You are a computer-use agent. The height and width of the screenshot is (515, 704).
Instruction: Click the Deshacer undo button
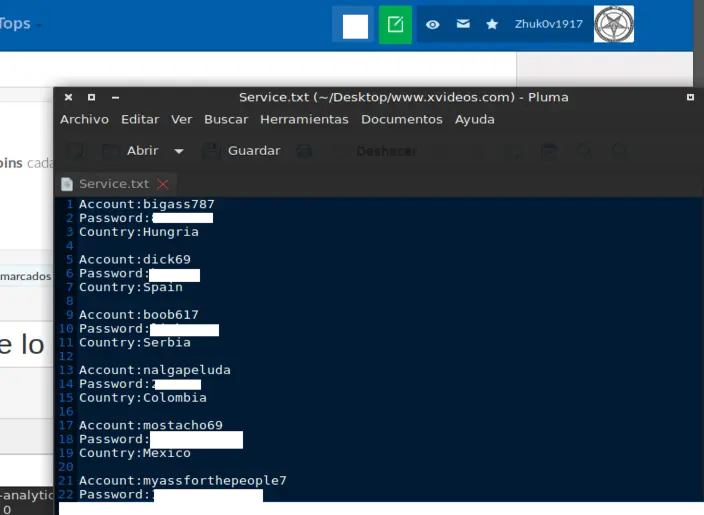click(386, 151)
